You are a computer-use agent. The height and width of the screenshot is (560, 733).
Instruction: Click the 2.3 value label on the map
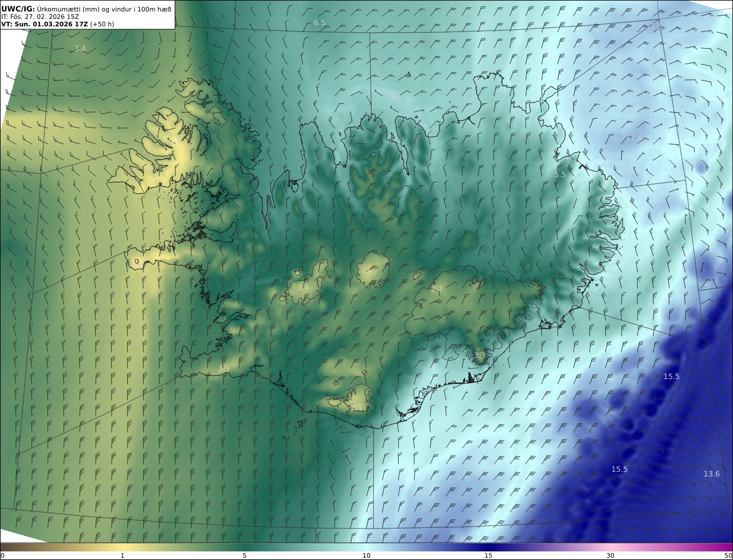point(224,369)
